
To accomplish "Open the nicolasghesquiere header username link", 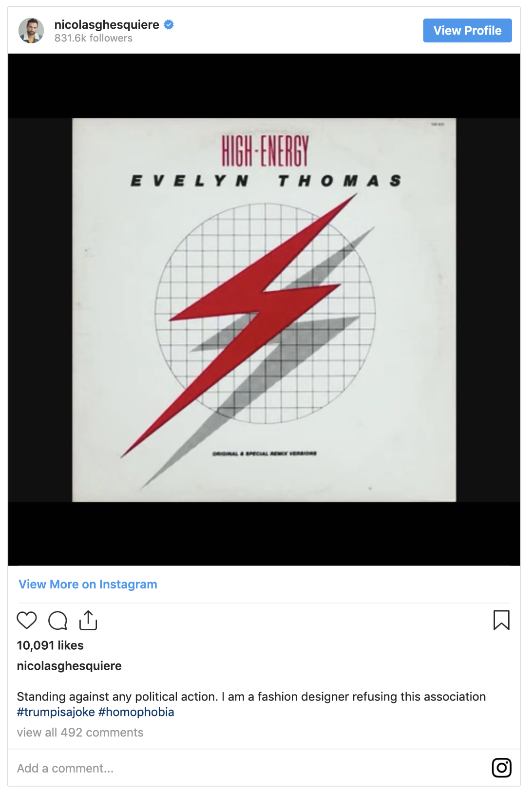I will coord(107,24).
